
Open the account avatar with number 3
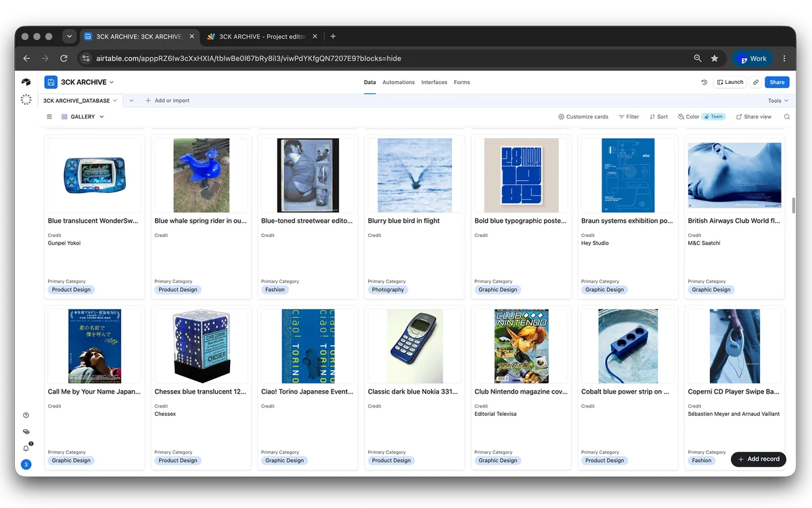click(x=26, y=465)
